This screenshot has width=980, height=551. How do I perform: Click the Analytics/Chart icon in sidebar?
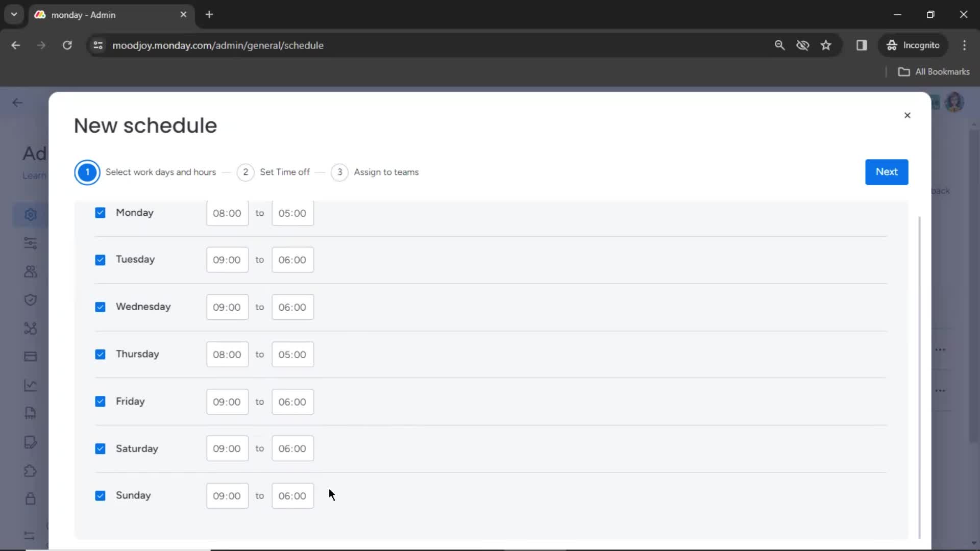[x=30, y=385]
